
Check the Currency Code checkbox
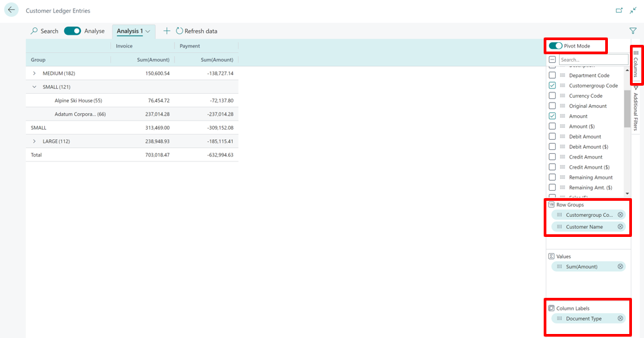pos(552,96)
